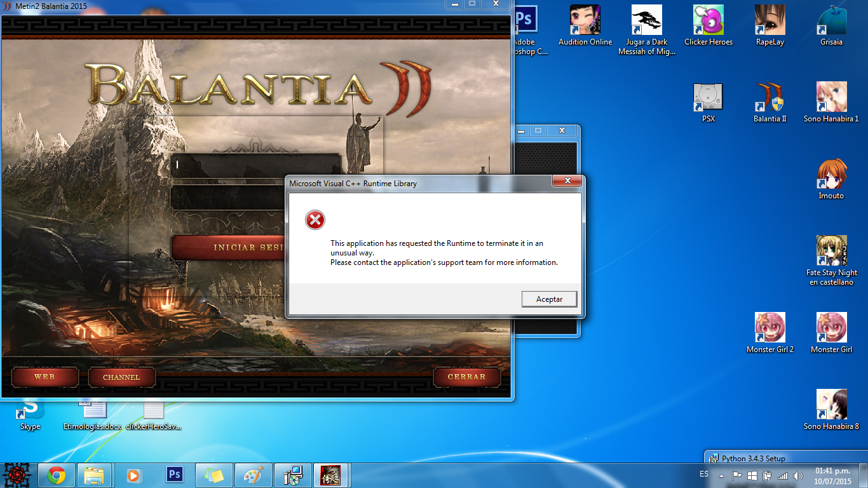Open the CHANNEL button in Balantia
Image resolution: width=868 pixels, height=488 pixels.
121,377
